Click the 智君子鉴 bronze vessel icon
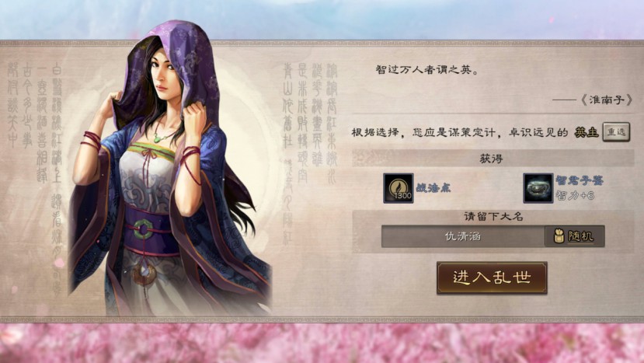 (x=538, y=188)
